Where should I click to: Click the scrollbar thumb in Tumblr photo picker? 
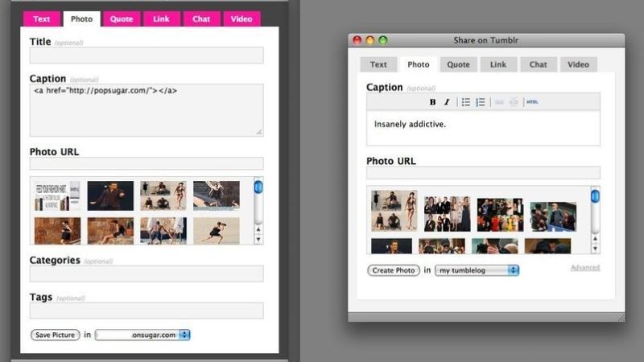595,196
